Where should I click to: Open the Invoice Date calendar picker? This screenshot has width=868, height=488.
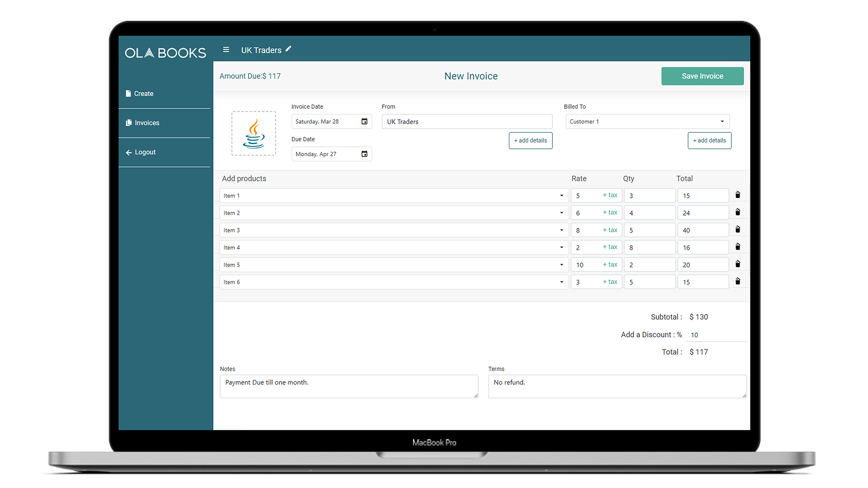(364, 122)
